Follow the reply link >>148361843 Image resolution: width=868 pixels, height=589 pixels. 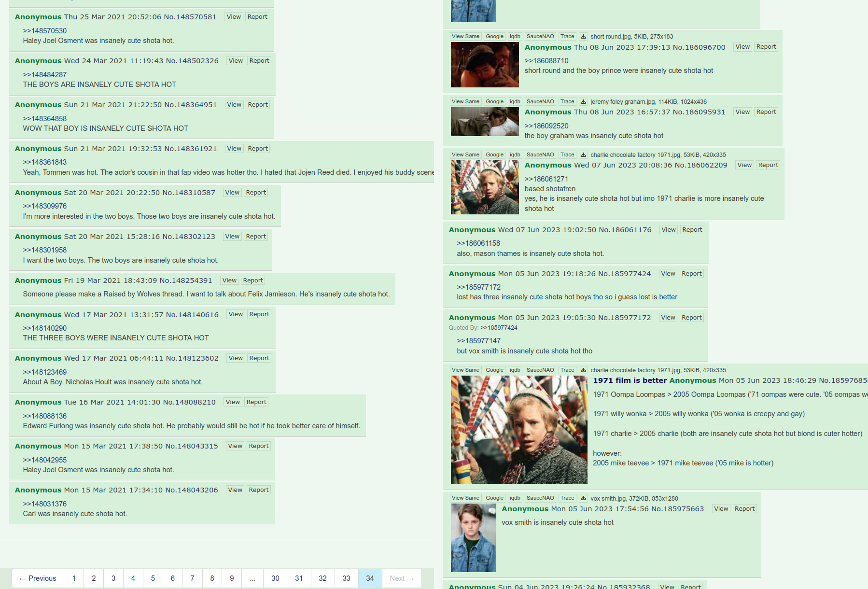point(45,162)
